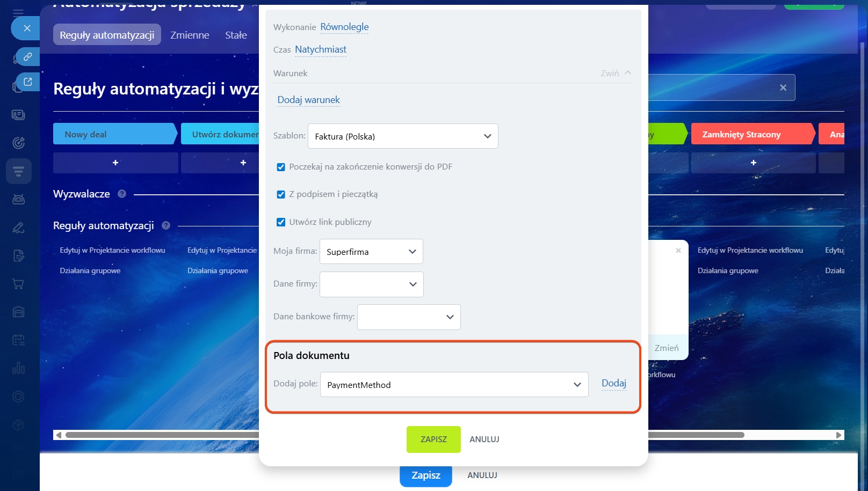Open the hamburger menu at the sidebar top
This screenshot has height=491, width=868.
point(18,13)
